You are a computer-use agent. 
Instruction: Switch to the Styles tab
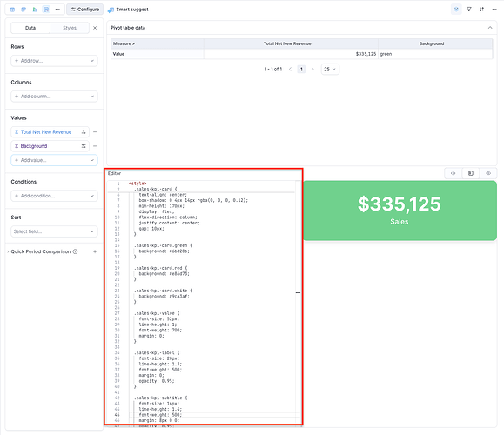pyautogui.click(x=70, y=28)
